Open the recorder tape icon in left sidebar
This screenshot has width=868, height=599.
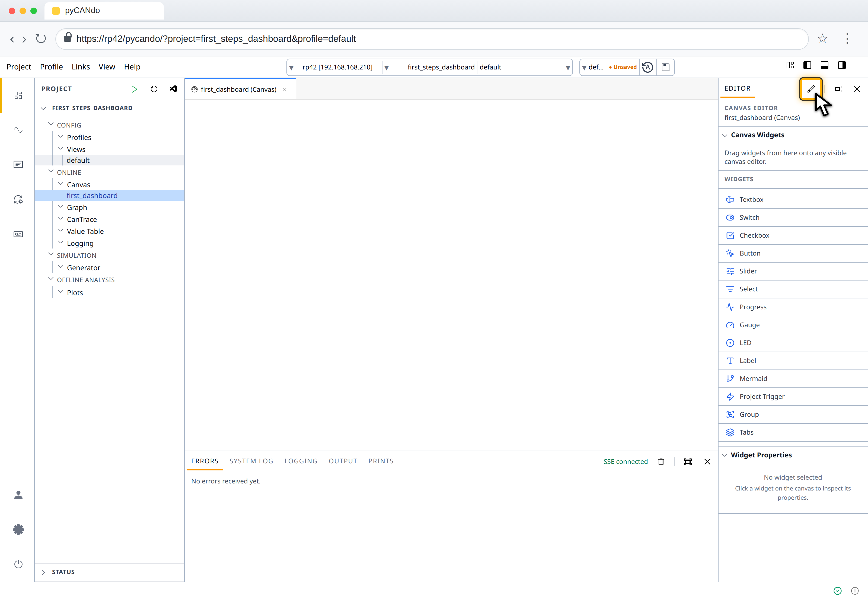(x=18, y=234)
